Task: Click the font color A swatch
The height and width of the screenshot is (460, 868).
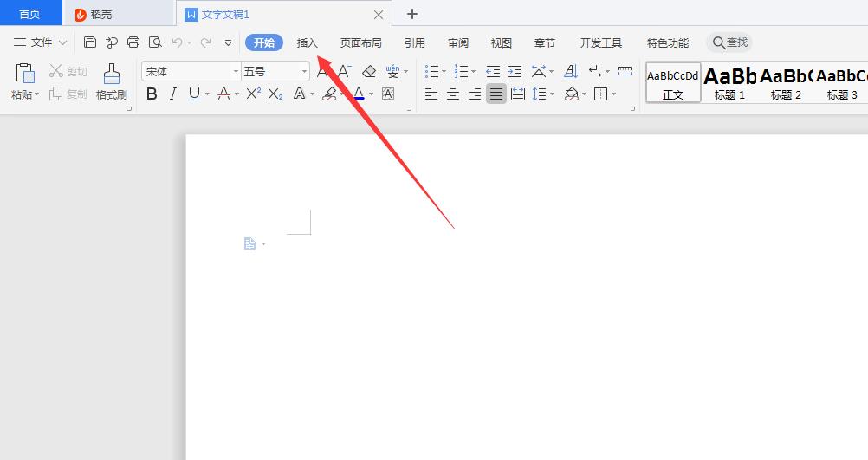Action: coord(360,93)
